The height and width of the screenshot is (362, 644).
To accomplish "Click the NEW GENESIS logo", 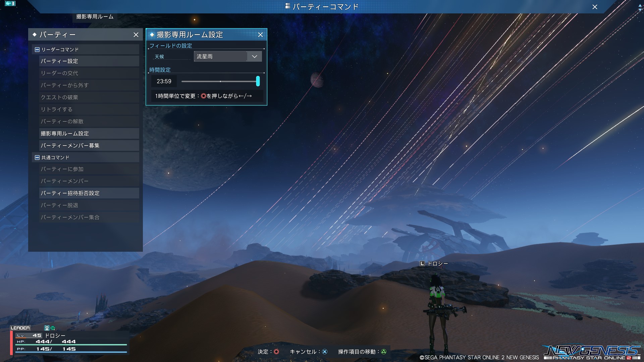I will point(592,352).
